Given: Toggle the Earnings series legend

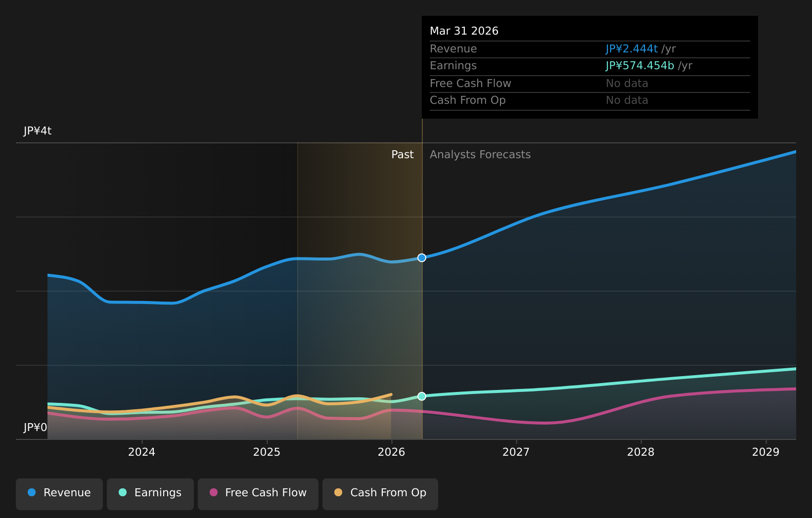Looking at the screenshot, I should (x=150, y=494).
